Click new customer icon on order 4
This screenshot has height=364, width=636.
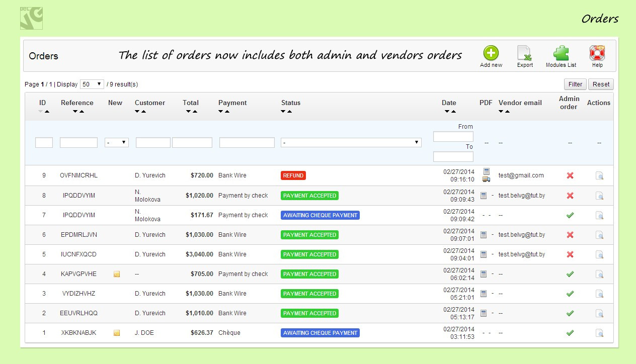tap(117, 274)
